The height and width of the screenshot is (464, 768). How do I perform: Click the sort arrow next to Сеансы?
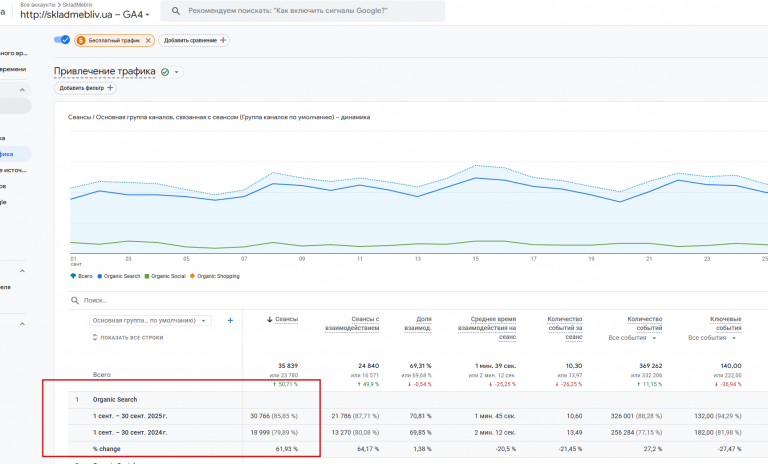pos(269,319)
